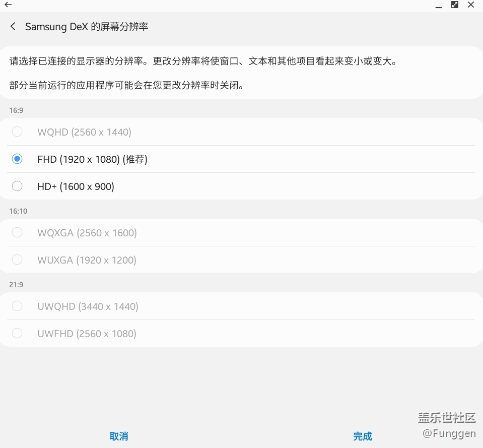This screenshot has width=483, height=448.
Task: Confirm with the 完成 done button
Action: point(363,436)
